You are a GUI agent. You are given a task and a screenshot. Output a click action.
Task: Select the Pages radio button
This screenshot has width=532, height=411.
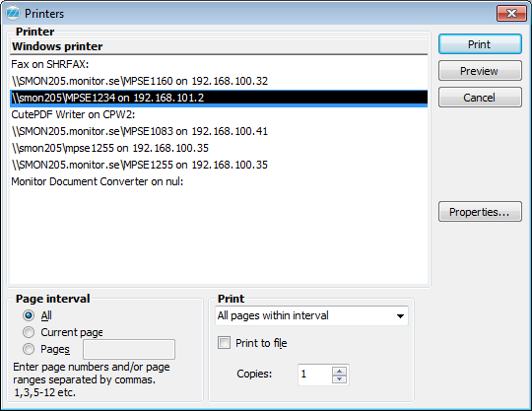29,349
